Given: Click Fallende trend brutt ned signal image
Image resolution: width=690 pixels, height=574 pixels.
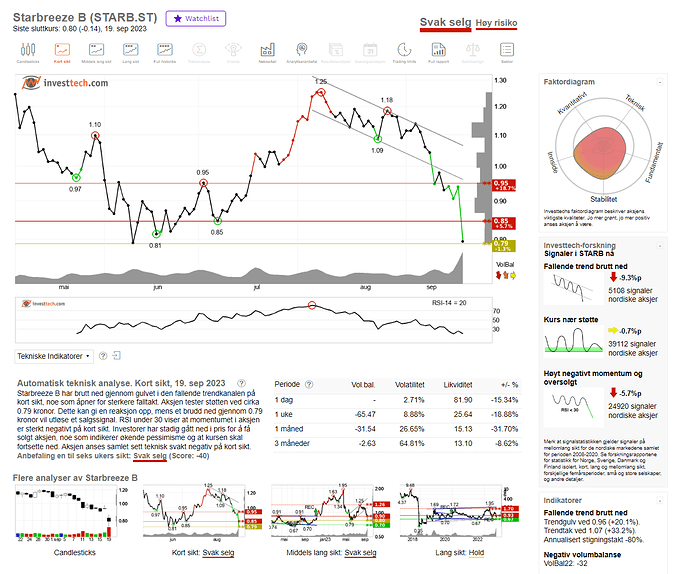Looking at the screenshot, I should [x=573, y=288].
